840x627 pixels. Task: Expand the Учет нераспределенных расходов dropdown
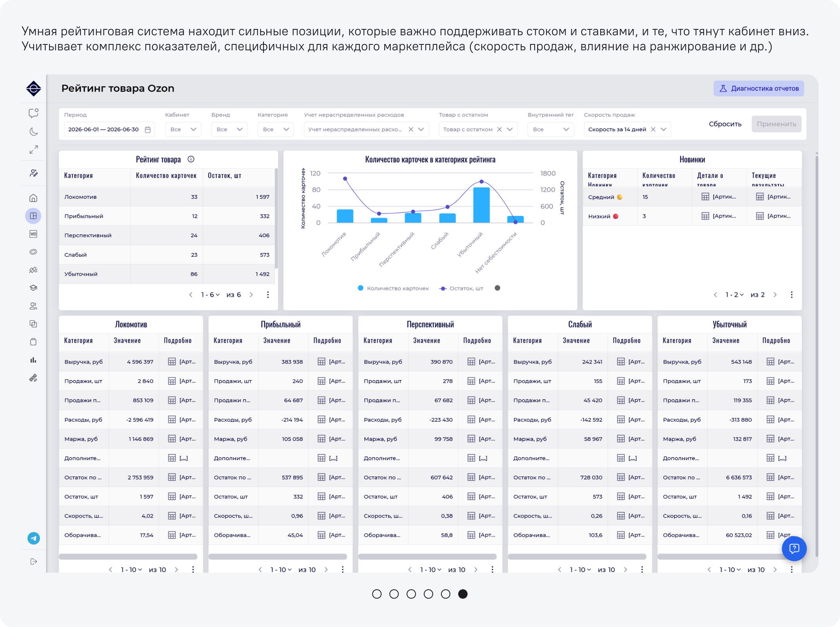tap(421, 129)
